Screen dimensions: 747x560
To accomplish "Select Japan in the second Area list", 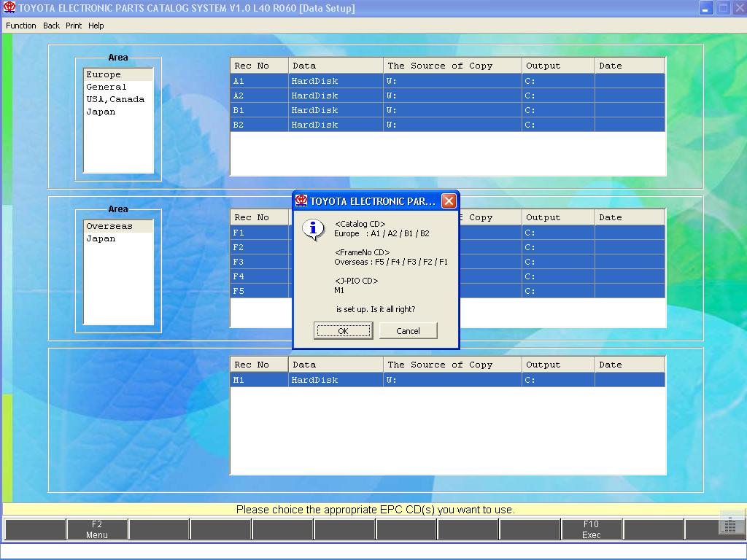I will click(101, 238).
